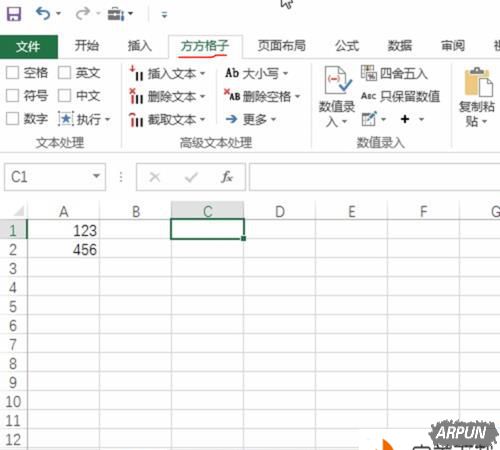
Task: Open Customize Quick Access Toolbar dropdown
Action: point(164,14)
